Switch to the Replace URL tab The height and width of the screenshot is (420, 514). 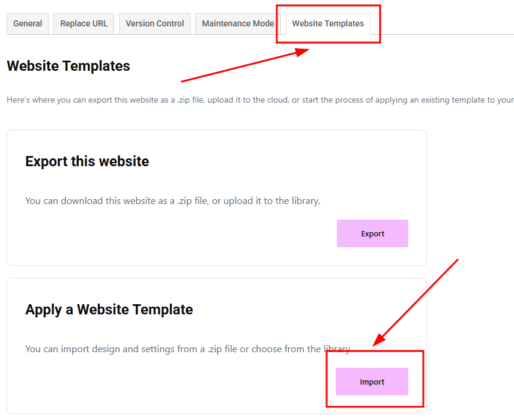83,23
